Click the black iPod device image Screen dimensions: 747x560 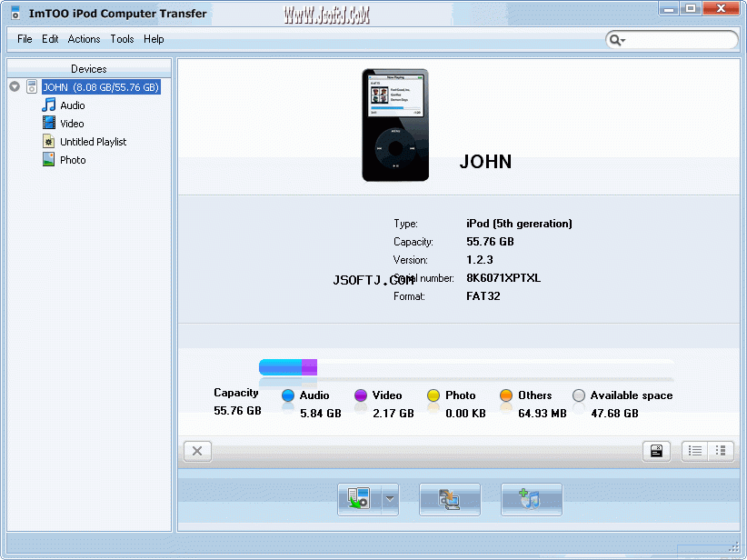tap(395, 125)
